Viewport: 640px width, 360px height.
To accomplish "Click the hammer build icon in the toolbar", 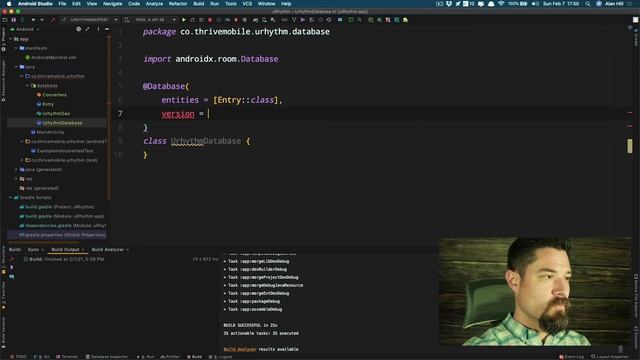I will 53,20.
